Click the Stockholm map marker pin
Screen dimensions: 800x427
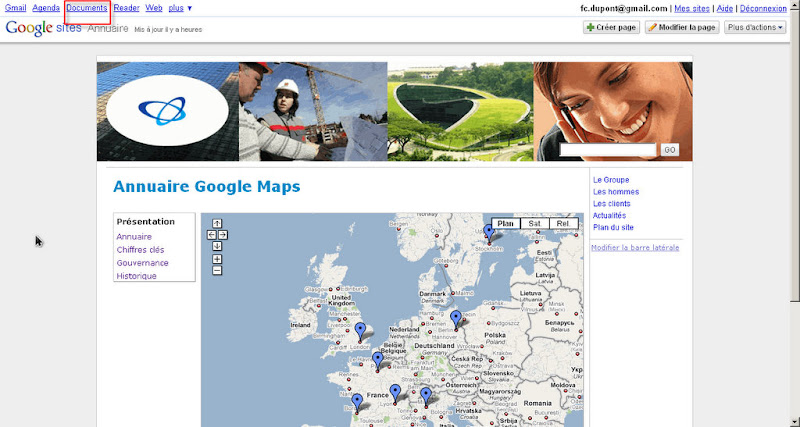(488, 232)
